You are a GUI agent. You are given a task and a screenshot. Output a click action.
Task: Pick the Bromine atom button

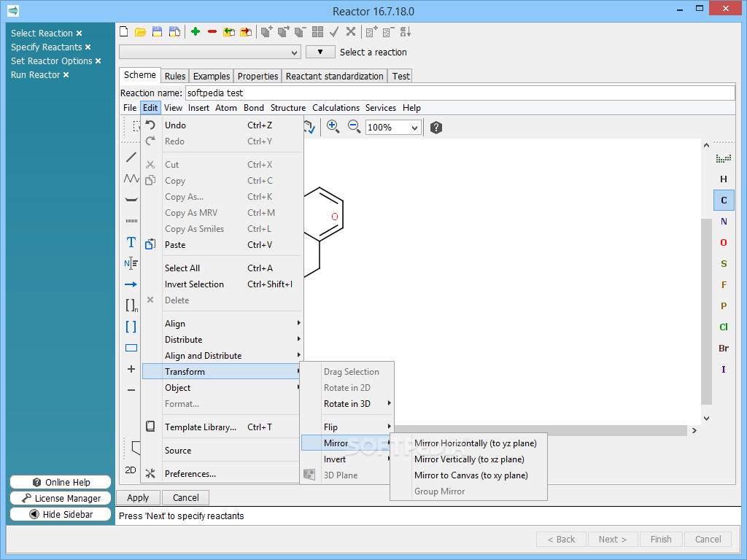coord(724,348)
